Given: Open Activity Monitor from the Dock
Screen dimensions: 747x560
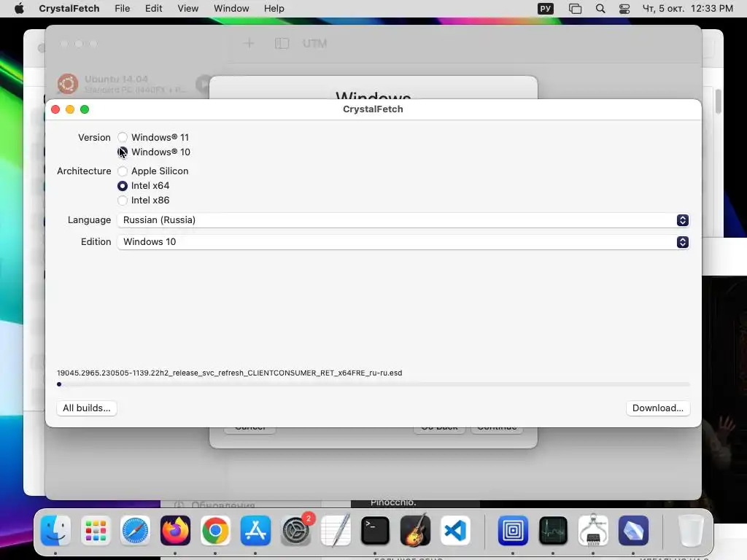Looking at the screenshot, I should (x=553, y=531).
